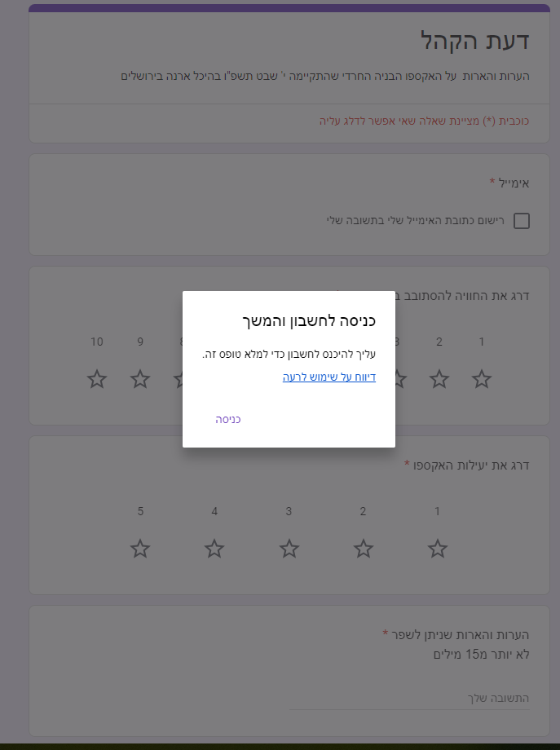Image resolution: width=560 pixels, height=750 pixels.
Task: Click the כניסה לחשבון והמשך dialog heading
Action: 309,321
